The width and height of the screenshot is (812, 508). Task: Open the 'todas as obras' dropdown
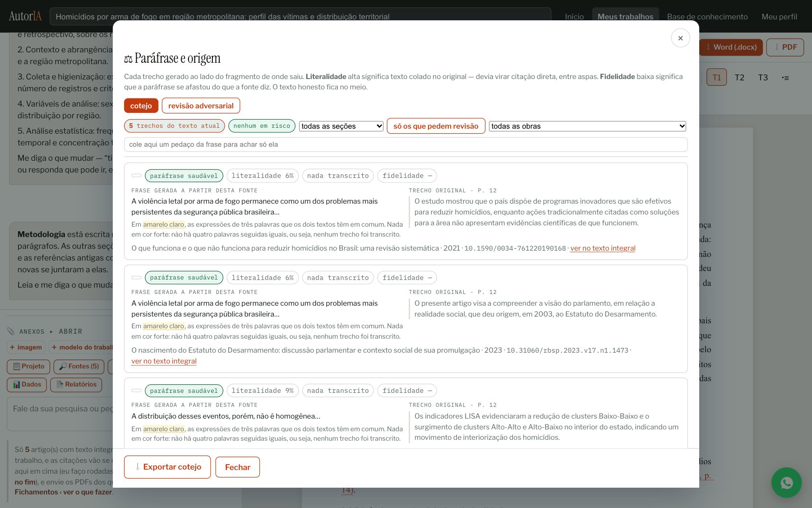click(x=587, y=126)
